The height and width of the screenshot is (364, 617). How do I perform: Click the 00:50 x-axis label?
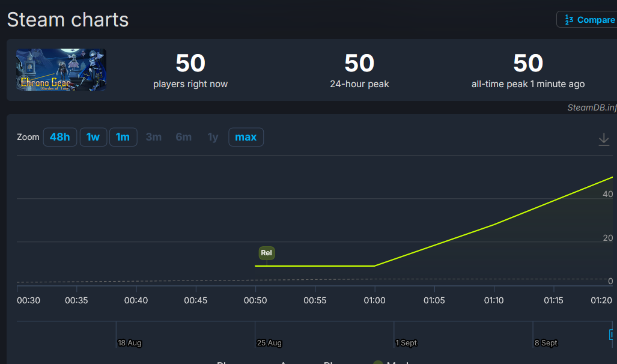(255, 300)
